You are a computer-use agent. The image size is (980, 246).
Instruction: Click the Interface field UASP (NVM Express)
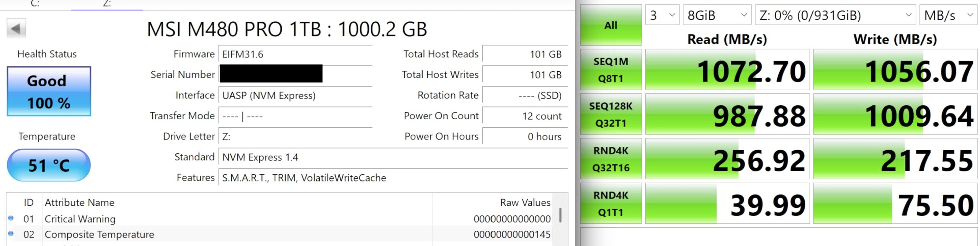click(x=295, y=95)
